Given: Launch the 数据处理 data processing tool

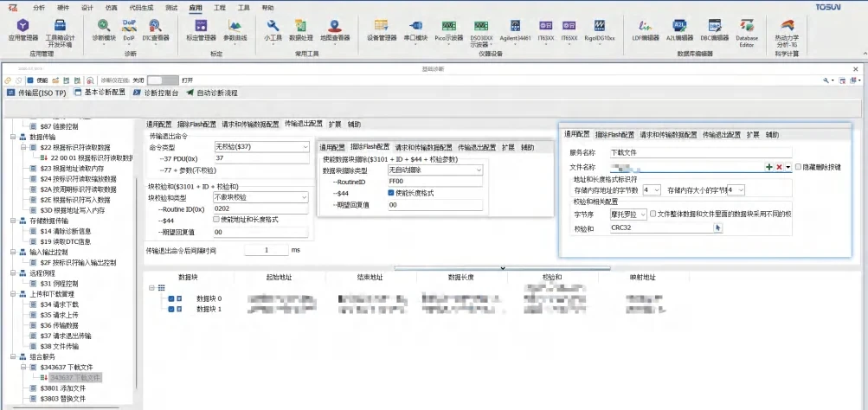Looking at the screenshot, I should click(300, 30).
